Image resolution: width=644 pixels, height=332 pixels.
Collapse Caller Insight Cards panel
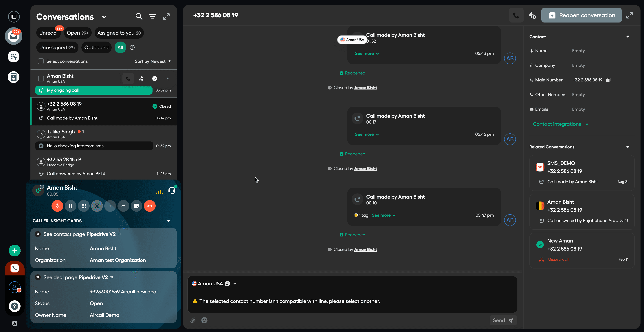pos(168,221)
